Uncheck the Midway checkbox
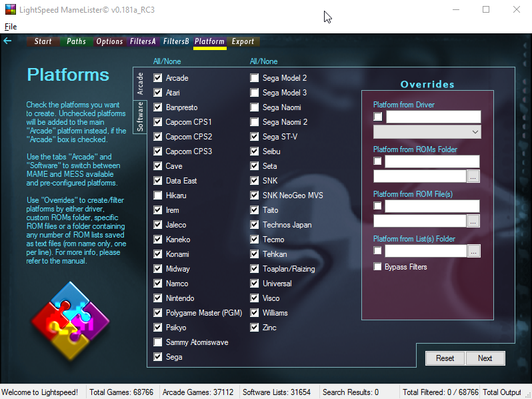 point(158,269)
